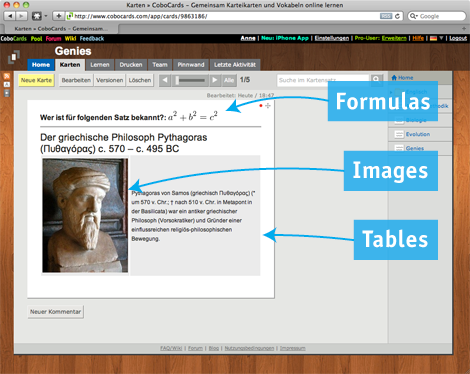Click the move cross icon on card
Viewport: 470px width, 374px height.
click(x=268, y=106)
